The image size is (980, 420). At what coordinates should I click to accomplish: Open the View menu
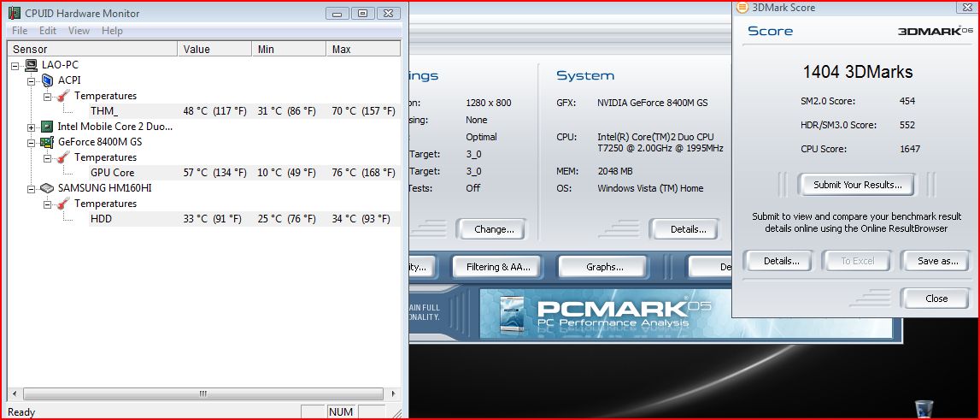79,31
